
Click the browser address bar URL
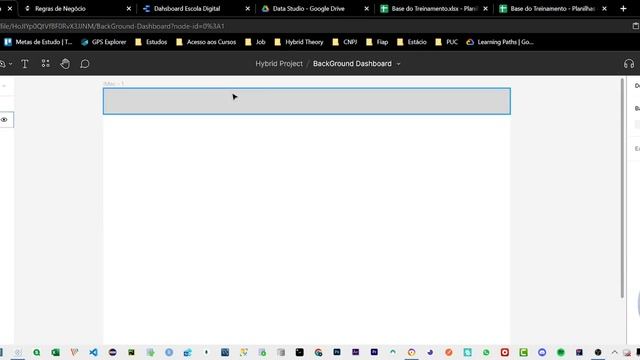(112, 26)
